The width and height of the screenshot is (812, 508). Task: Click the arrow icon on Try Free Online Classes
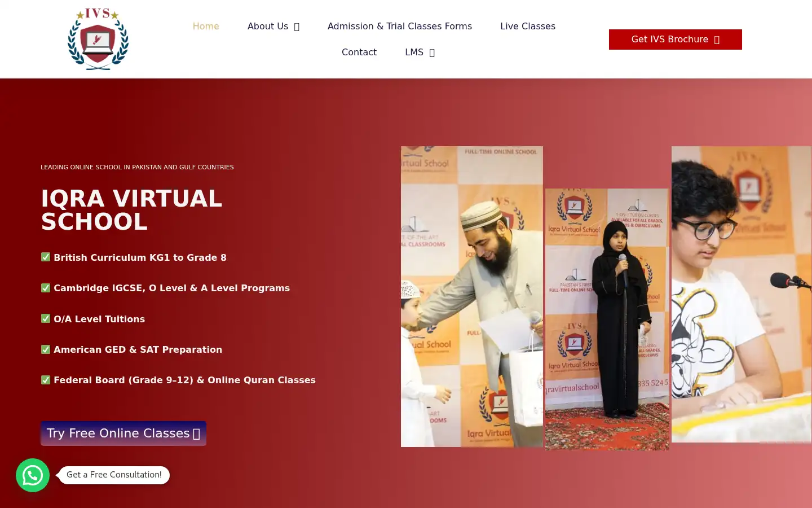pos(197,433)
